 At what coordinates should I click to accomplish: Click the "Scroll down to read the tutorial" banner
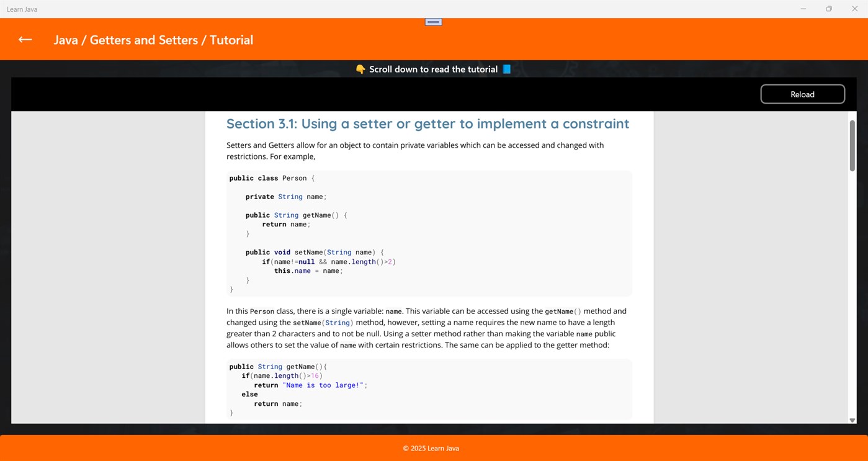(433, 69)
